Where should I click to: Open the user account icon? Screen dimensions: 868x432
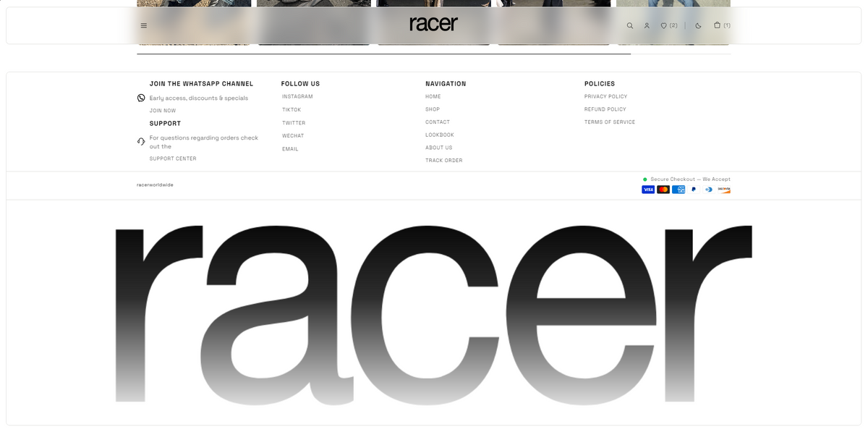(x=647, y=25)
